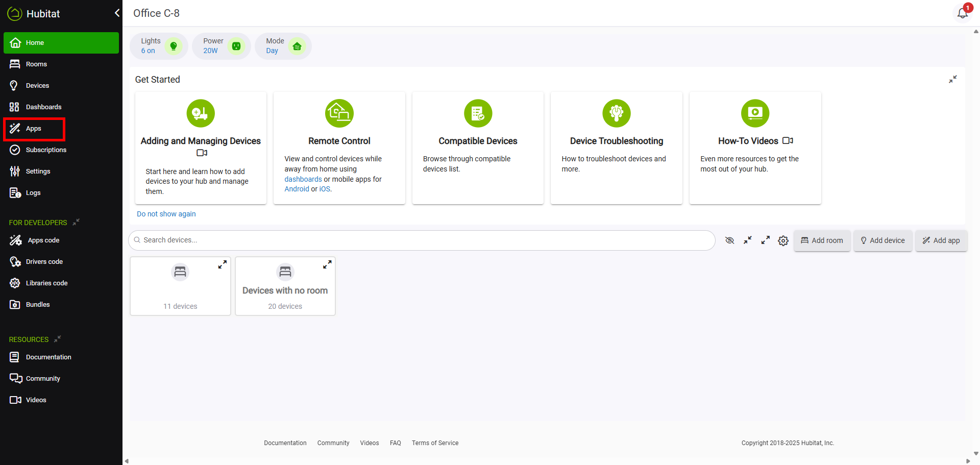This screenshot has height=465, width=980.
Task: Collapse the Get Started panel
Action: click(x=953, y=79)
